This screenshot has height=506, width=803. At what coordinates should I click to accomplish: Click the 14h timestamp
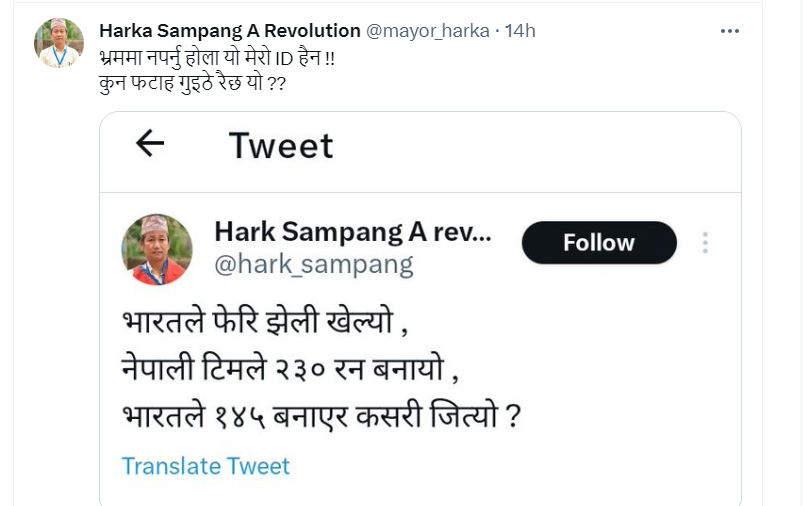click(520, 31)
